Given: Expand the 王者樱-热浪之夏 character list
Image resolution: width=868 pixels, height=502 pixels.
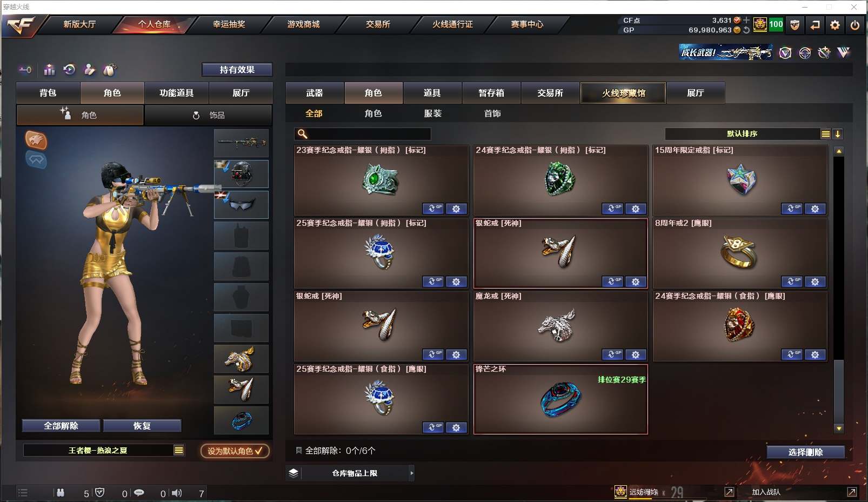Looking at the screenshot, I should [x=179, y=450].
